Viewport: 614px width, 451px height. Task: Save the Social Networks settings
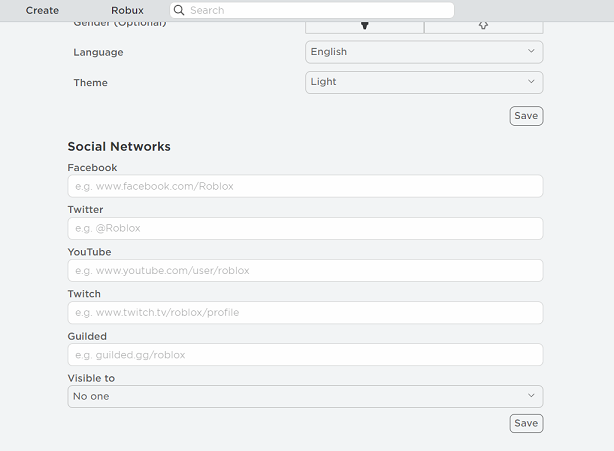tap(526, 423)
